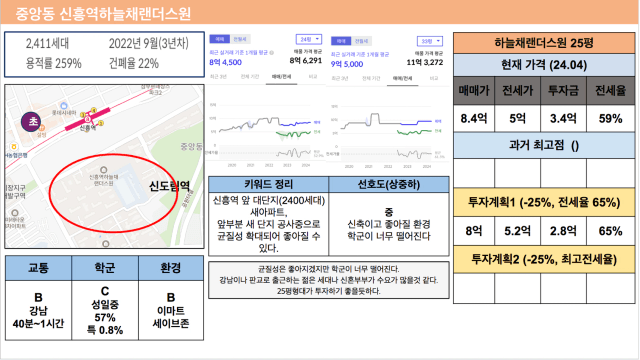Toggle 전월세 button in 24평 chart
640x360 pixels.
pyautogui.click(x=240, y=39)
